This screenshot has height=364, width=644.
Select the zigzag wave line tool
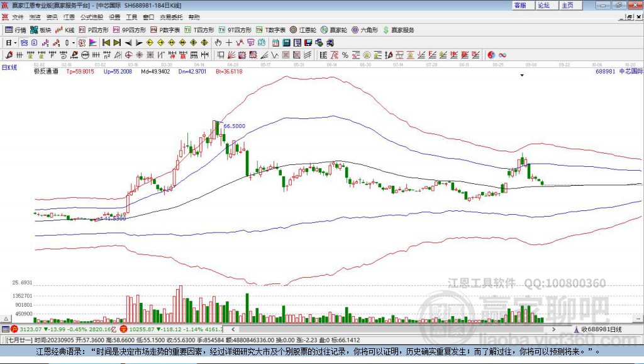[275, 55]
